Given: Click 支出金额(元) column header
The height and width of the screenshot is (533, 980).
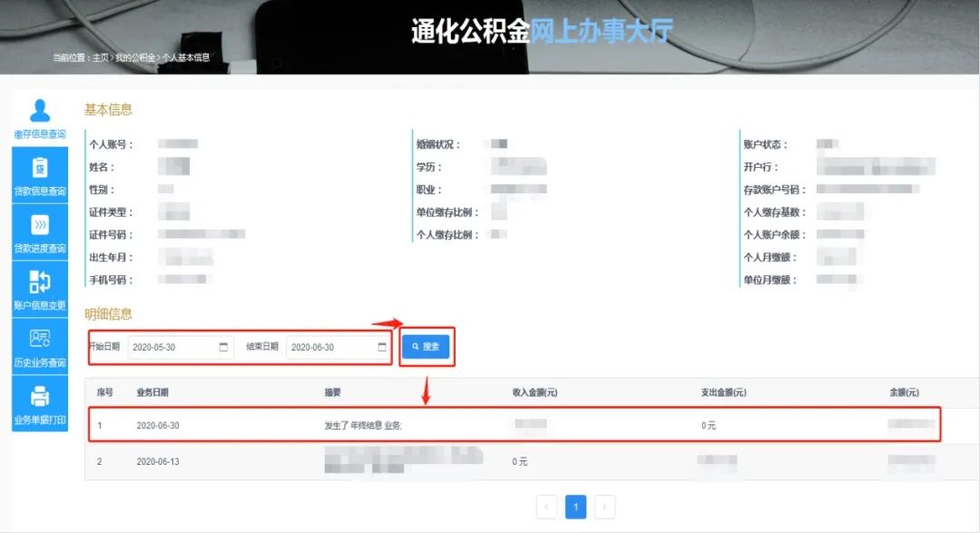Looking at the screenshot, I should (724, 393).
